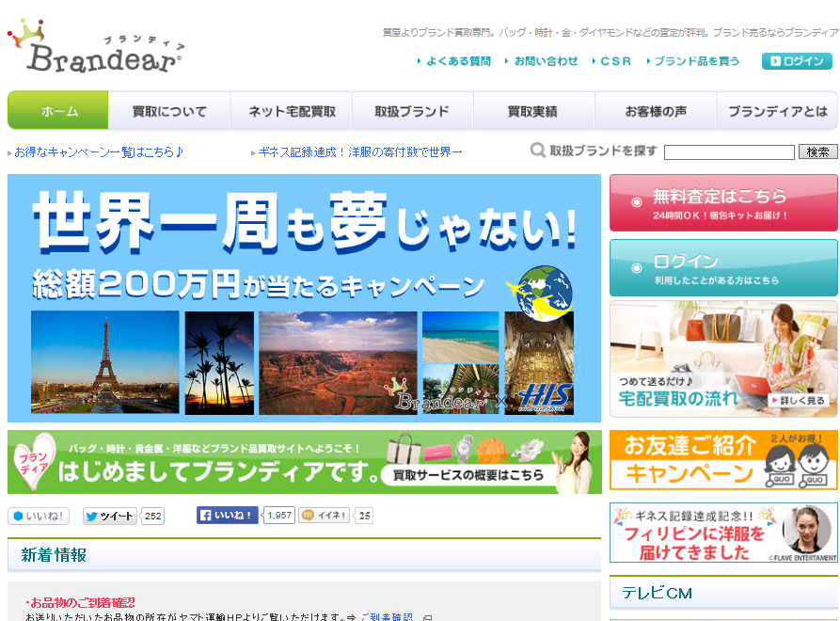Click the globe airplane icon in banner
Viewport: 840px width, 621px height.
click(539, 290)
